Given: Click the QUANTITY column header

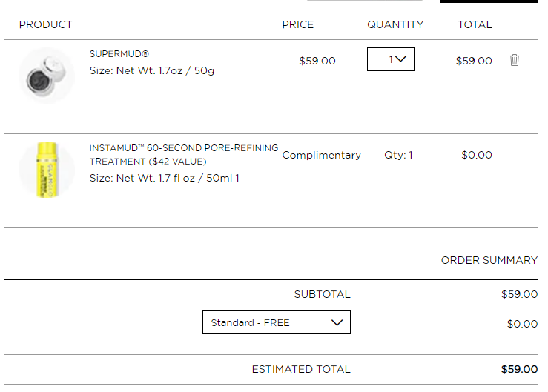Looking at the screenshot, I should click(395, 24).
